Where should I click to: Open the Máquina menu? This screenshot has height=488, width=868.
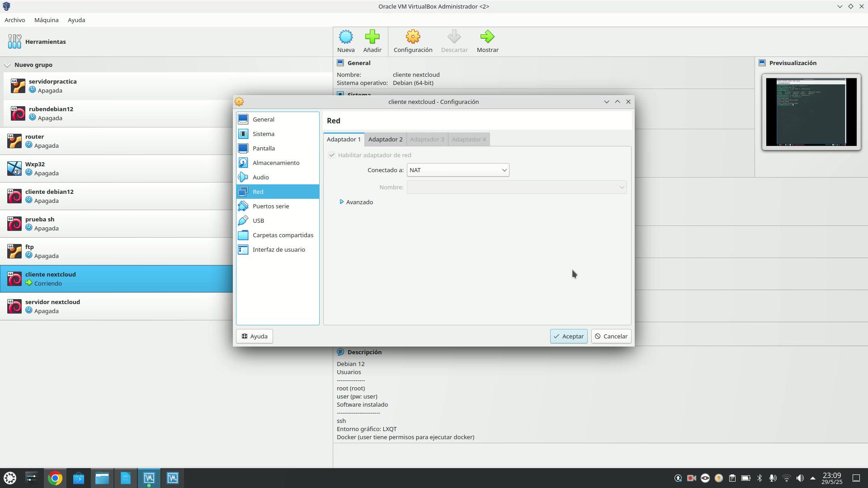(x=46, y=20)
